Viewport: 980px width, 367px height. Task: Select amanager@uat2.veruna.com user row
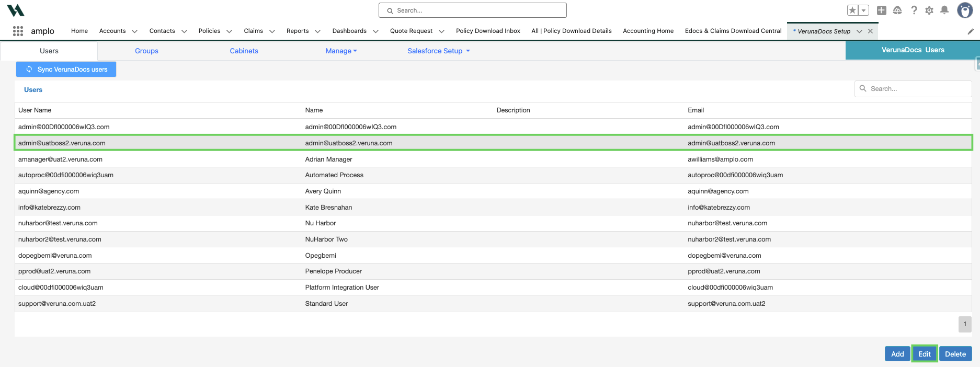[x=493, y=159]
